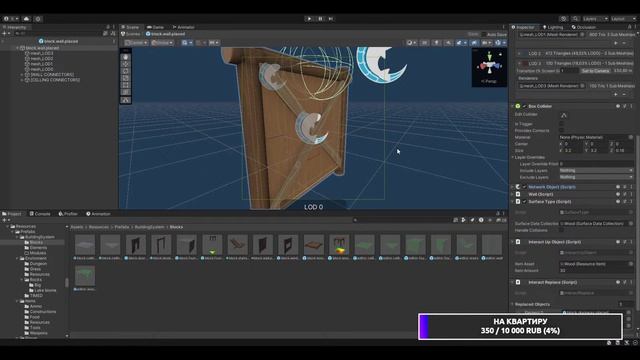Open the Console tab
640x360 pixels.
point(40,214)
